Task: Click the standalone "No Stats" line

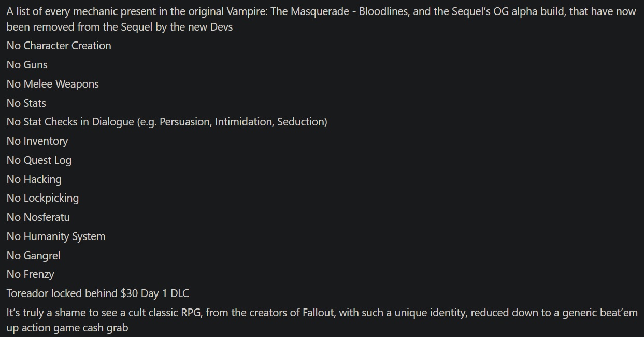Action: 26,103
